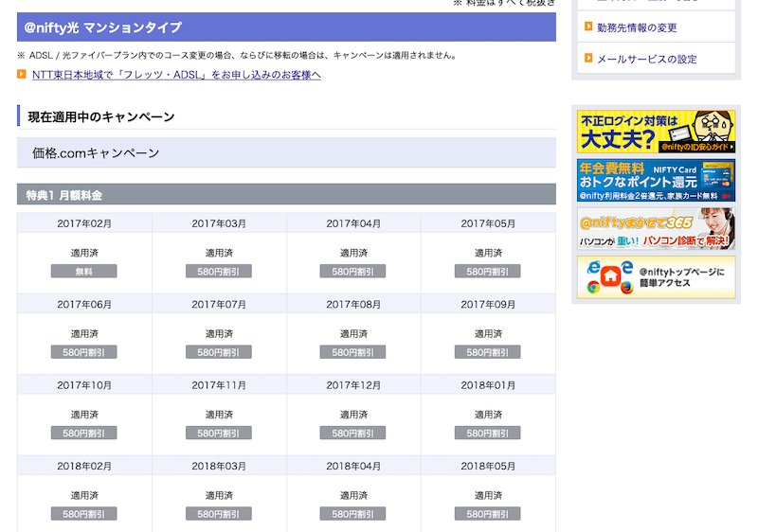Click the orange arrow icon beside NTT東日本 link
Viewport: 758px width, 532px height.
click(x=21, y=75)
